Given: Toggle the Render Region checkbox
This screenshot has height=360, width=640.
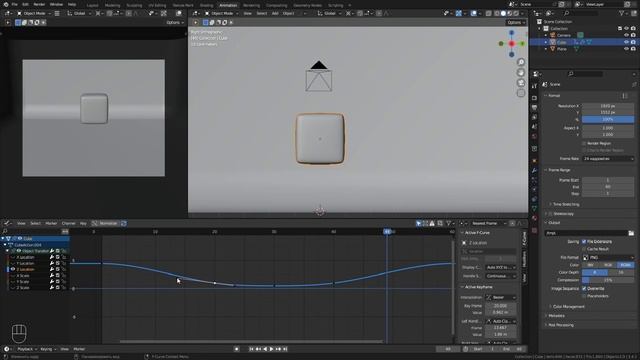Looking at the screenshot, I should click(x=584, y=143).
